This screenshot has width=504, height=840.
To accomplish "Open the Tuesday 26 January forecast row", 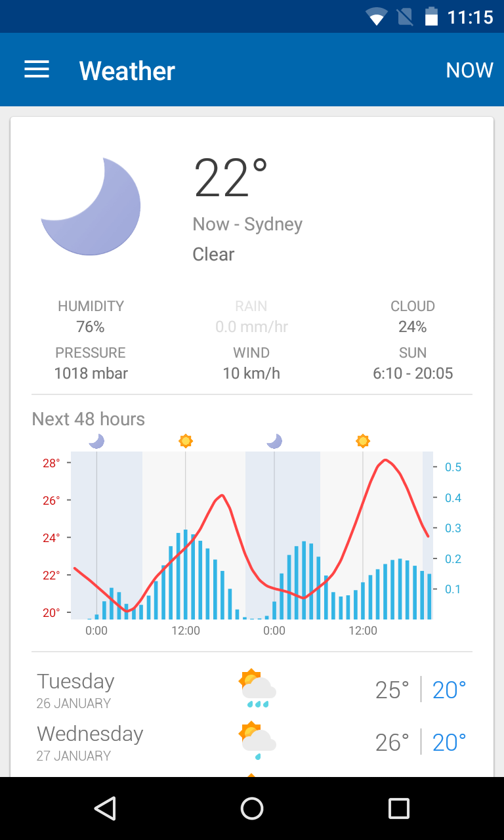I will [x=252, y=690].
